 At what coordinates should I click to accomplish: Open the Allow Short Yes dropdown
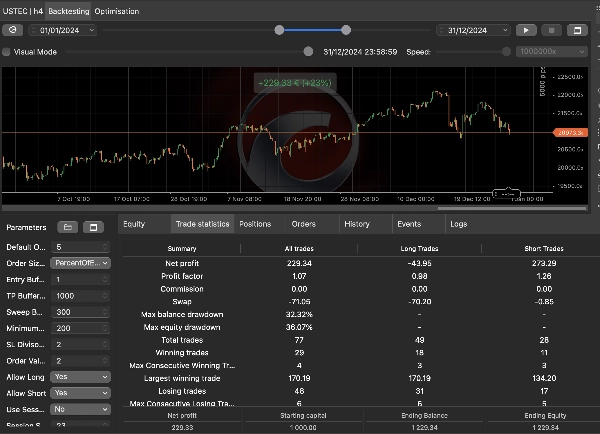[80, 393]
